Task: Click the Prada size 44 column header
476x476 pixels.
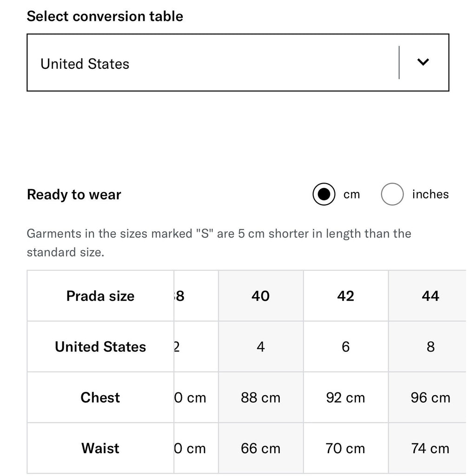Action: [430, 296]
